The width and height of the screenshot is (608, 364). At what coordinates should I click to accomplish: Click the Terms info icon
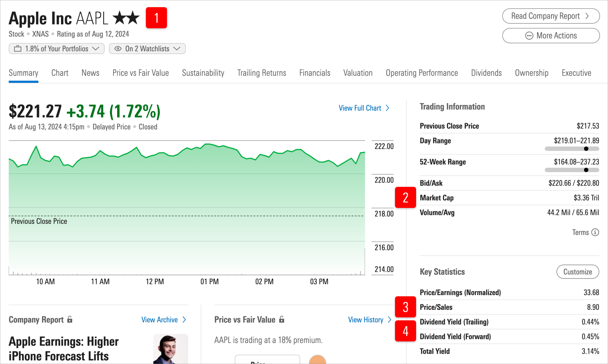595,232
